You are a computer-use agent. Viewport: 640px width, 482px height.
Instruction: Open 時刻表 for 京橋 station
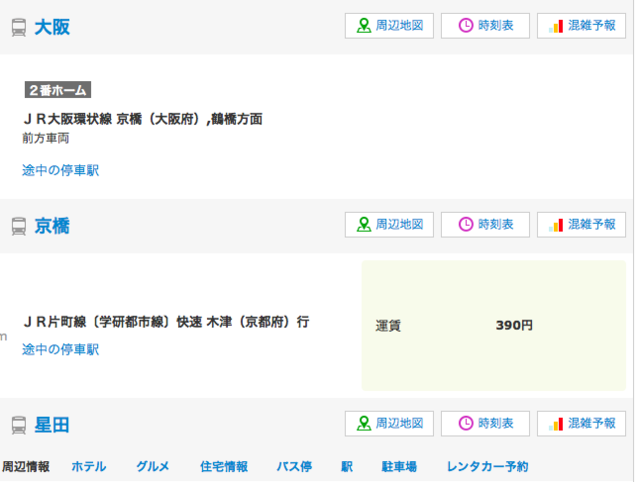click(485, 224)
